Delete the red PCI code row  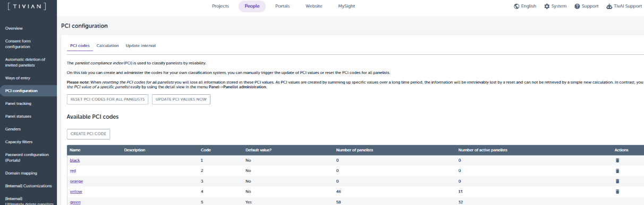[617, 171]
